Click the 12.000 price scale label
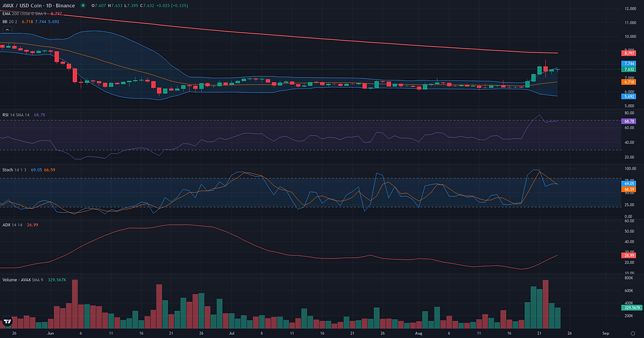 pos(630,9)
